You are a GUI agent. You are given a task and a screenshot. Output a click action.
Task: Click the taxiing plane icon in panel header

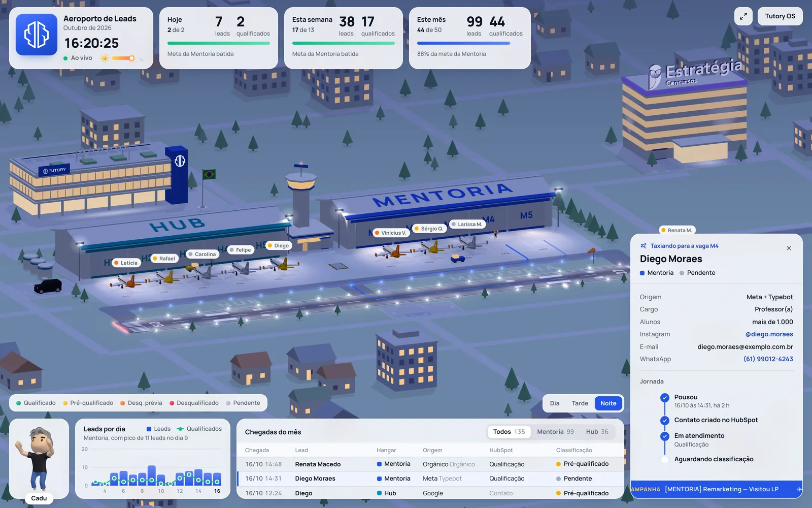click(x=644, y=246)
